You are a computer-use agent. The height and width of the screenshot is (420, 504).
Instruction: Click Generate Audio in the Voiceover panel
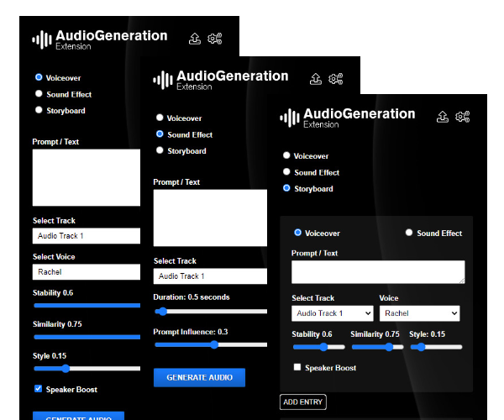pos(78,416)
